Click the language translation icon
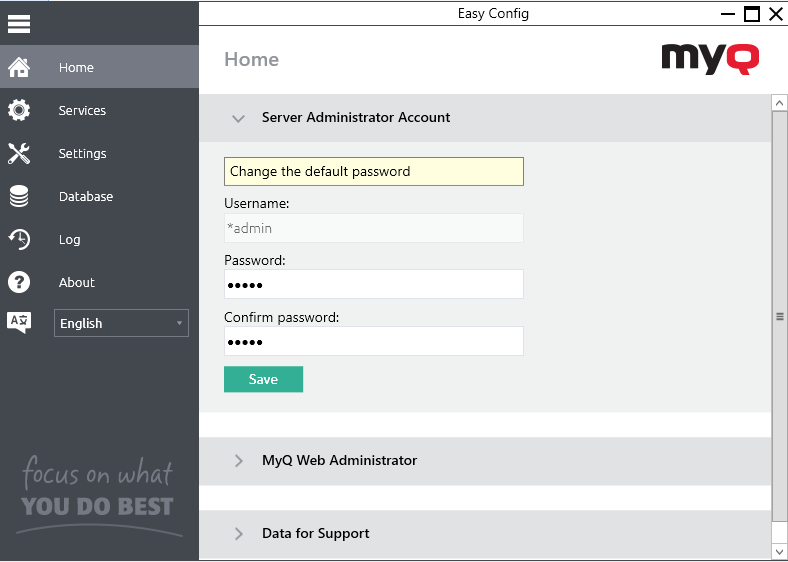The height and width of the screenshot is (562, 788). [x=19, y=322]
